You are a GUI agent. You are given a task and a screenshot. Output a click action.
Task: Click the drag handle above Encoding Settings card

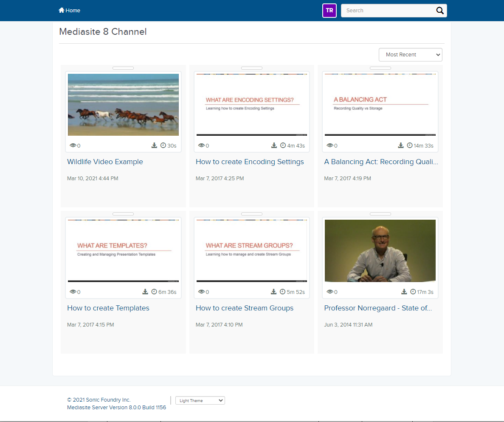(252, 68)
